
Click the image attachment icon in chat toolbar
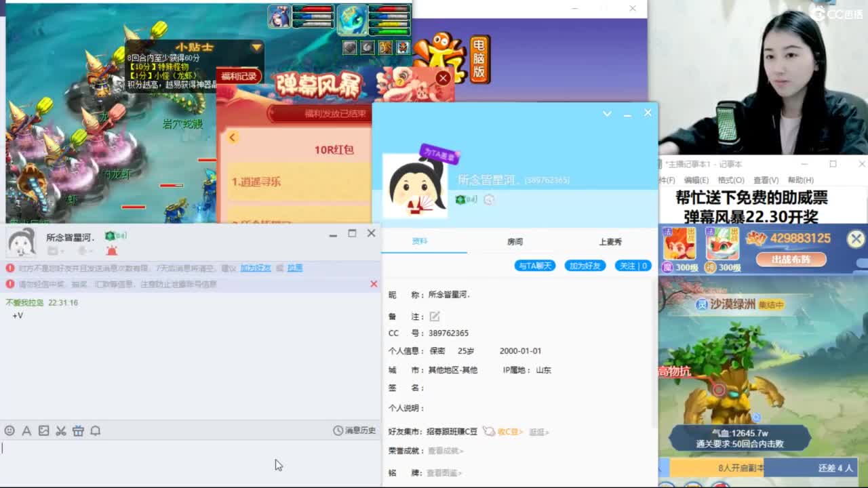pyautogui.click(x=44, y=430)
